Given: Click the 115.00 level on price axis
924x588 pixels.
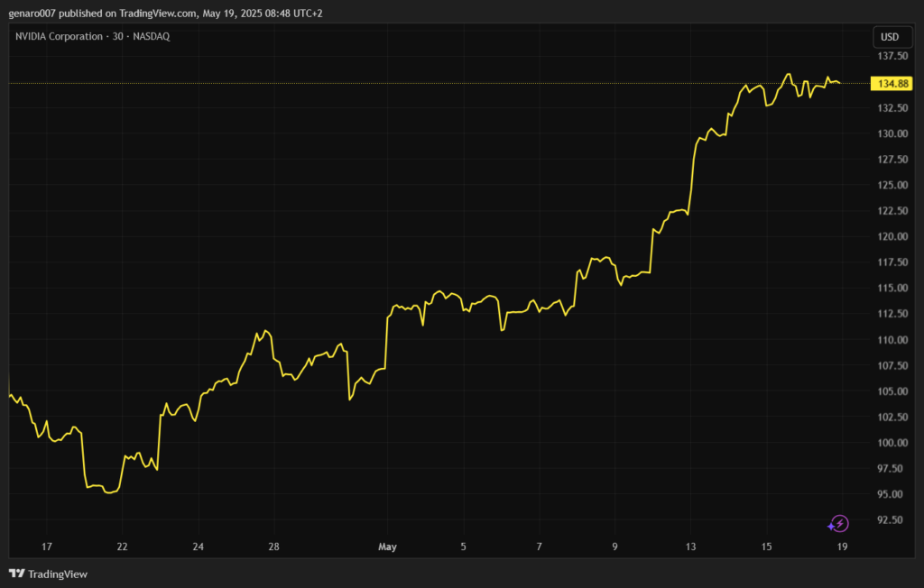Looking at the screenshot, I should tap(892, 289).
